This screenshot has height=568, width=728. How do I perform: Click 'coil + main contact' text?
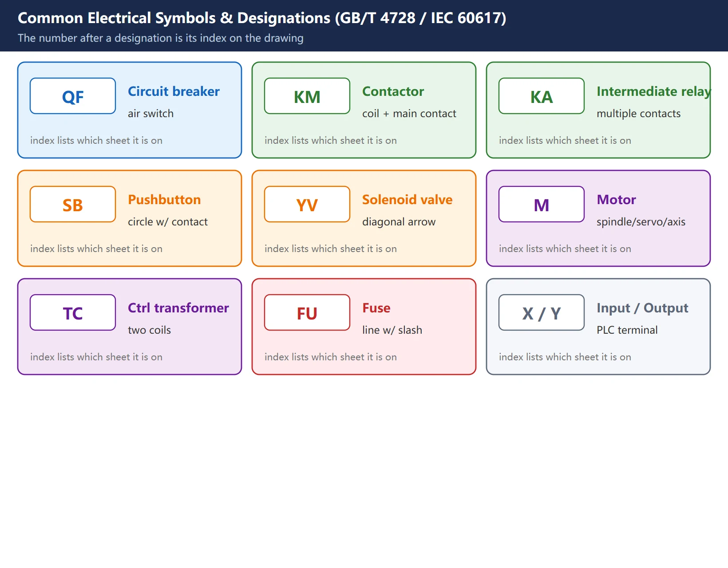[x=409, y=114]
